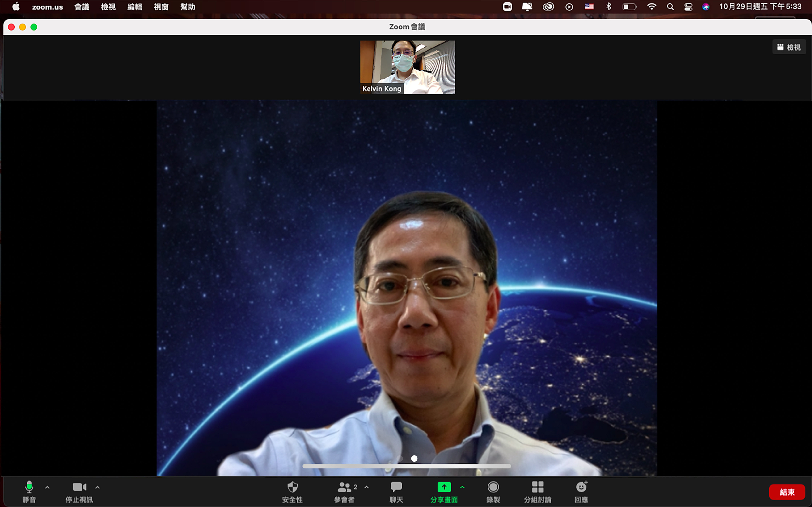Image resolution: width=812 pixels, height=507 pixels.
Task: Open the Participants panel icon
Action: [344, 487]
